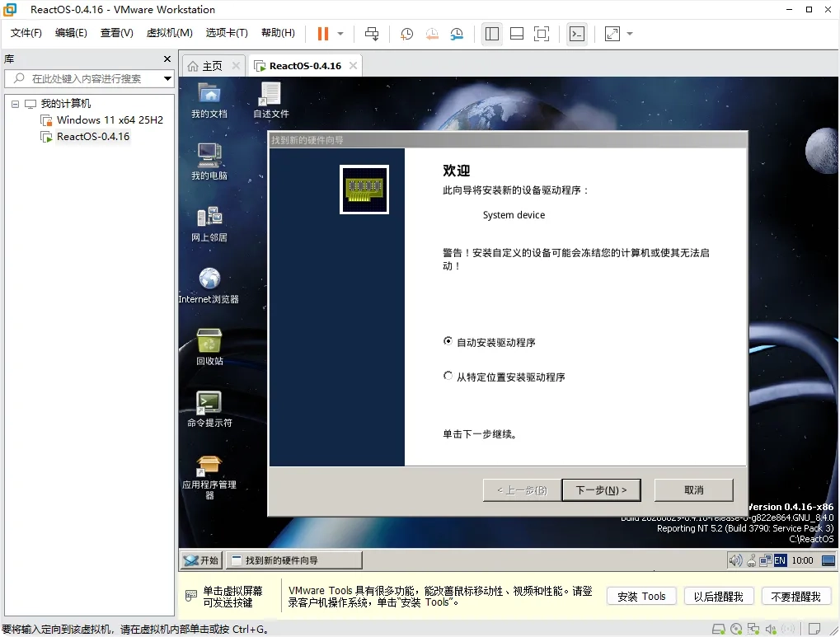The height and width of the screenshot is (637, 840).
Task: Click the 10:00 clock in guest taskbar
Action: pyautogui.click(x=803, y=560)
